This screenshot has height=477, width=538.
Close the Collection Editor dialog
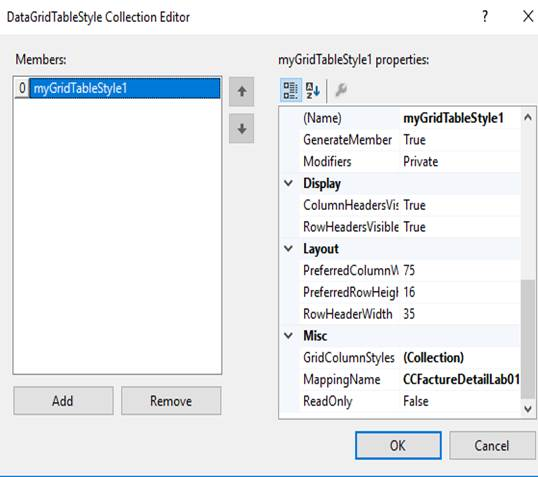(528, 16)
